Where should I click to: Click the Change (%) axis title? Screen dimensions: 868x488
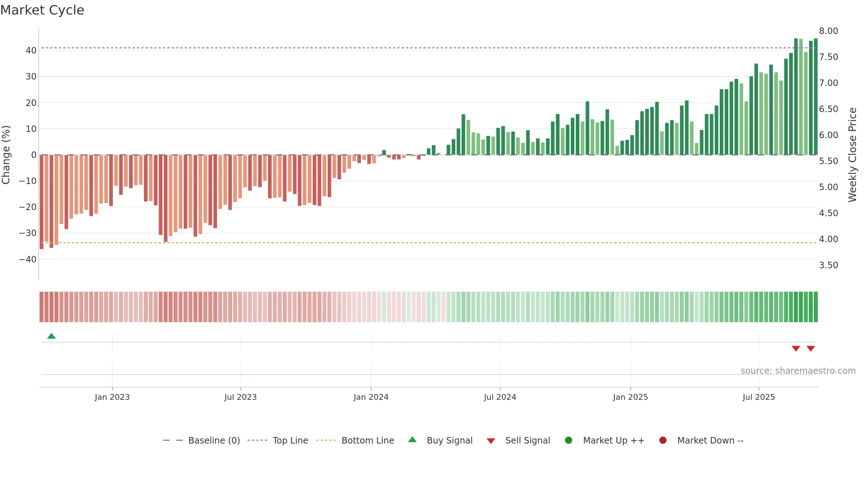tap(6, 155)
